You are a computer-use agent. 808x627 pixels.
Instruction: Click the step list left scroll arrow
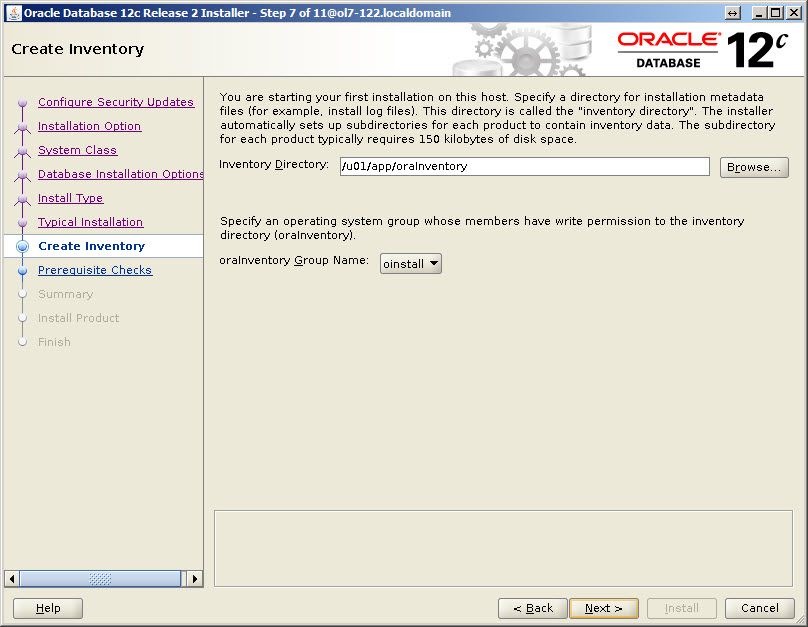pyautogui.click(x=12, y=579)
